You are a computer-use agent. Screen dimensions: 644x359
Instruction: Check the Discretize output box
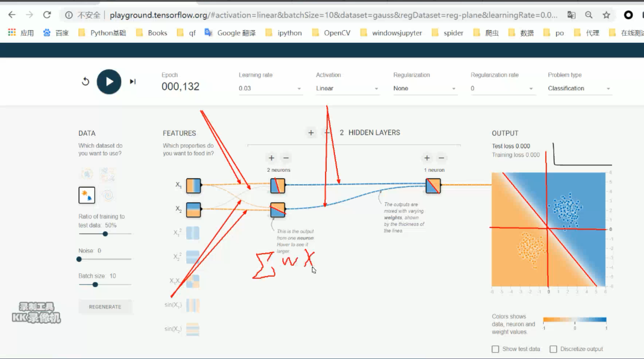(553, 349)
